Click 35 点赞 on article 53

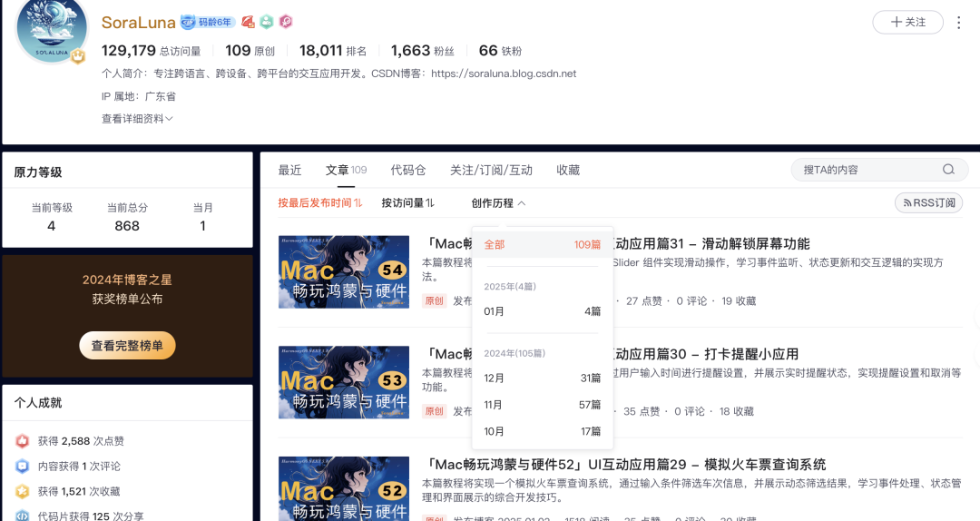(x=642, y=411)
